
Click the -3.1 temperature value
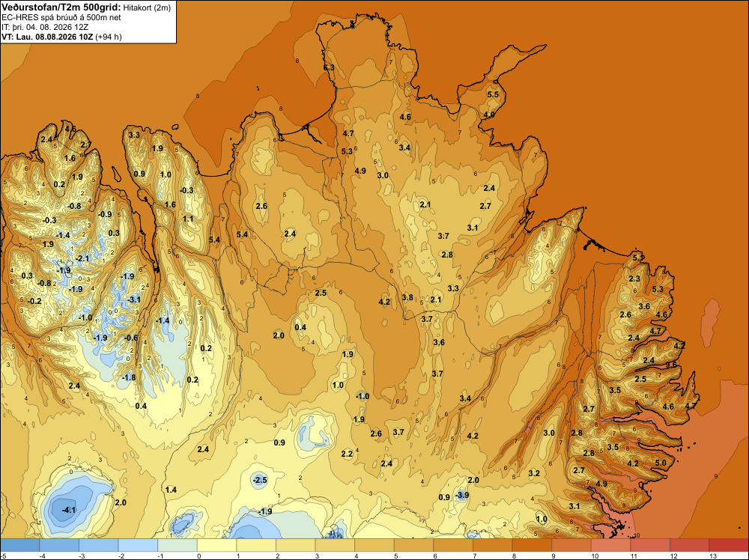coord(134,299)
